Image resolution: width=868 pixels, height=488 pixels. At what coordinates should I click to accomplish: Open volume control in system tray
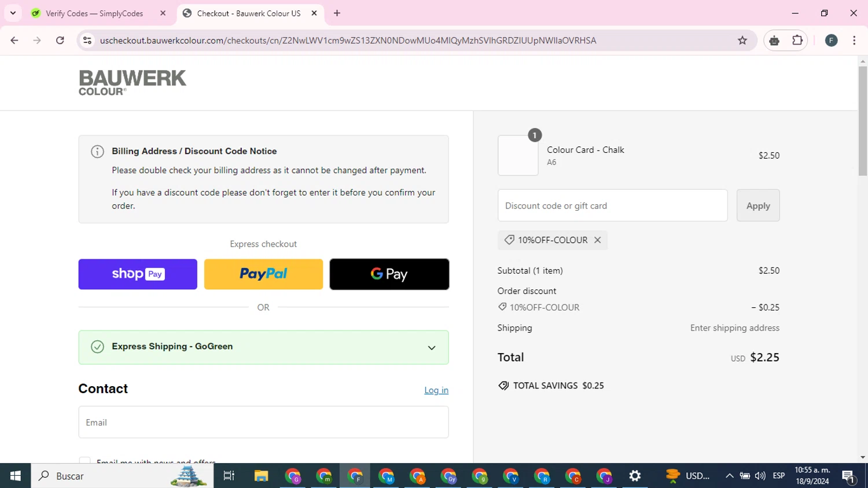point(760,476)
